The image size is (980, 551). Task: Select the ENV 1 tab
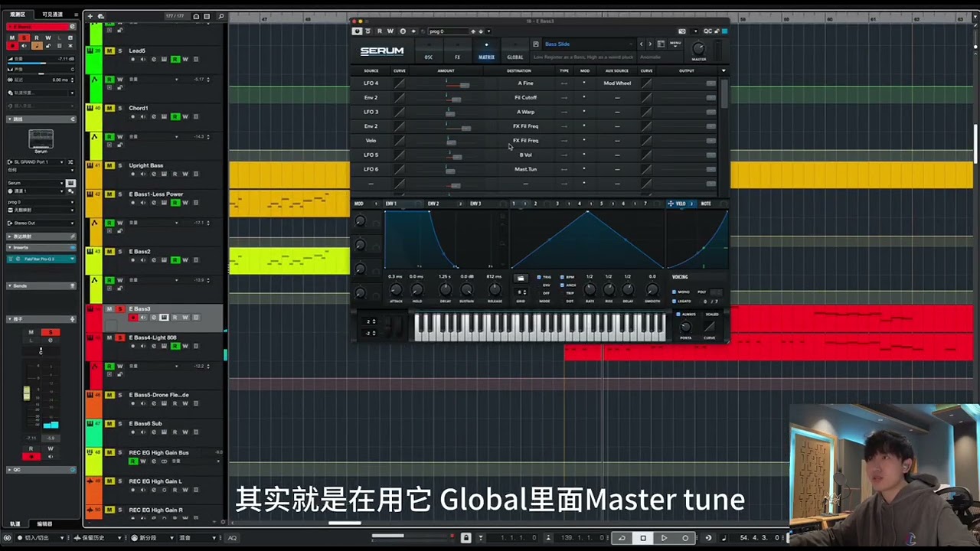click(x=391, y=204)
